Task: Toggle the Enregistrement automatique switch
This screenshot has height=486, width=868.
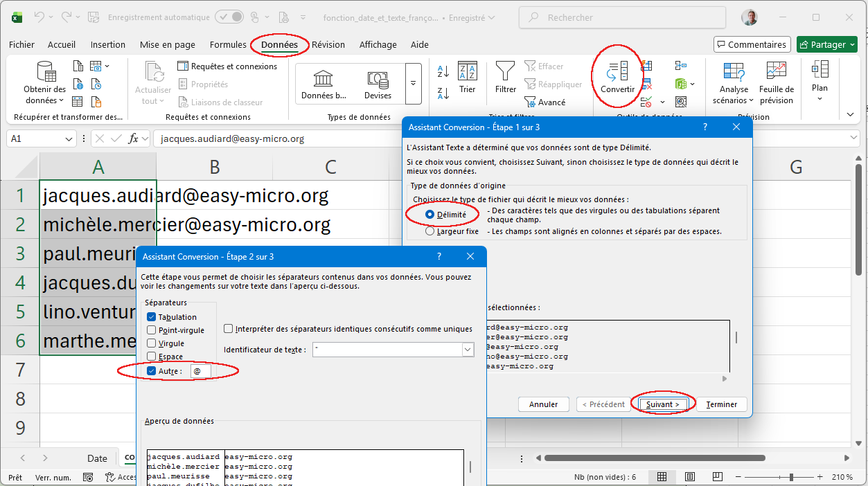Action: [229, 17]
